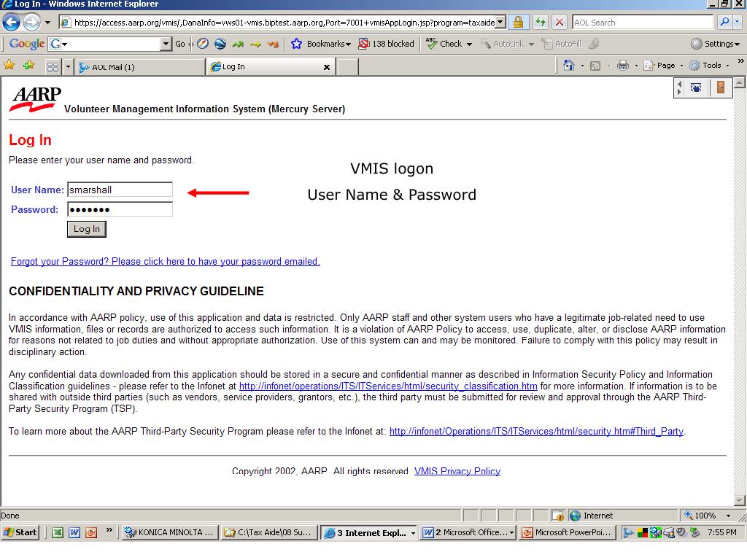Click the blue globe icon in Google toolbar

pyautogui.click(x=220, y=44)
